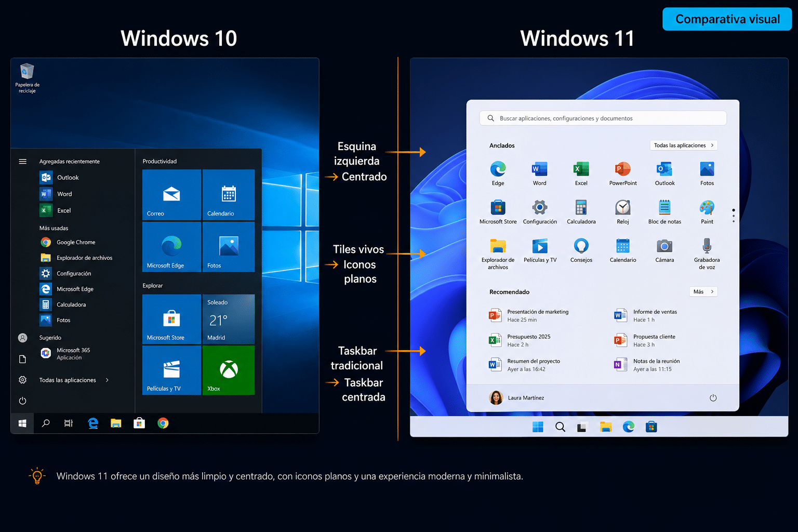The height and width of the screenshot is (532, 798).
Task: Open Microsoft 365 suggested app in Windows 10
Action: coord(65,354)
